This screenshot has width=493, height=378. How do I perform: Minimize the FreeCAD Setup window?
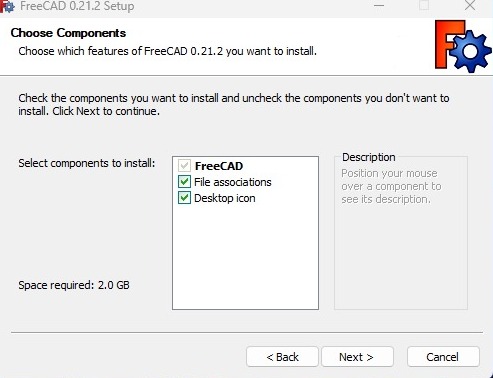tap(379, 5)
